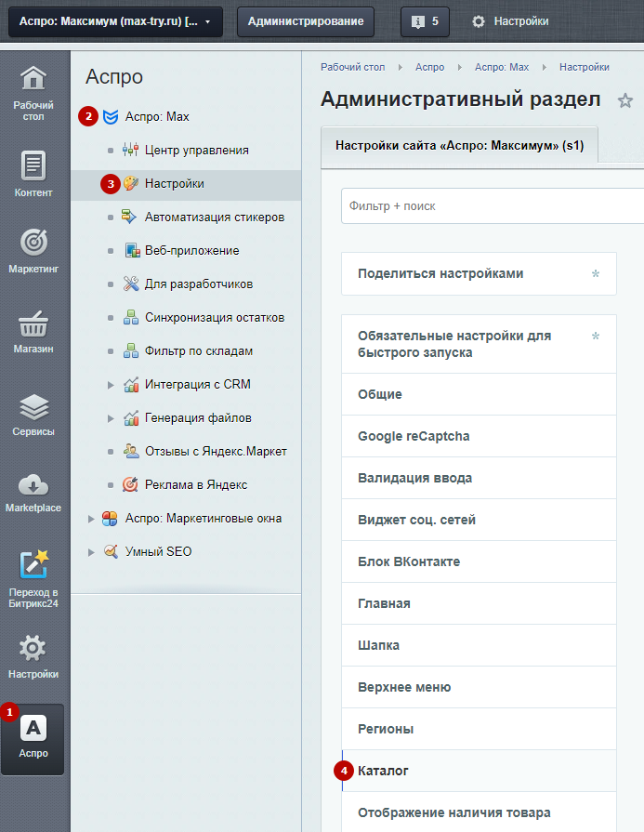Select Настройки сайта «Аспро: Максимум» tab

coord(459,145)
